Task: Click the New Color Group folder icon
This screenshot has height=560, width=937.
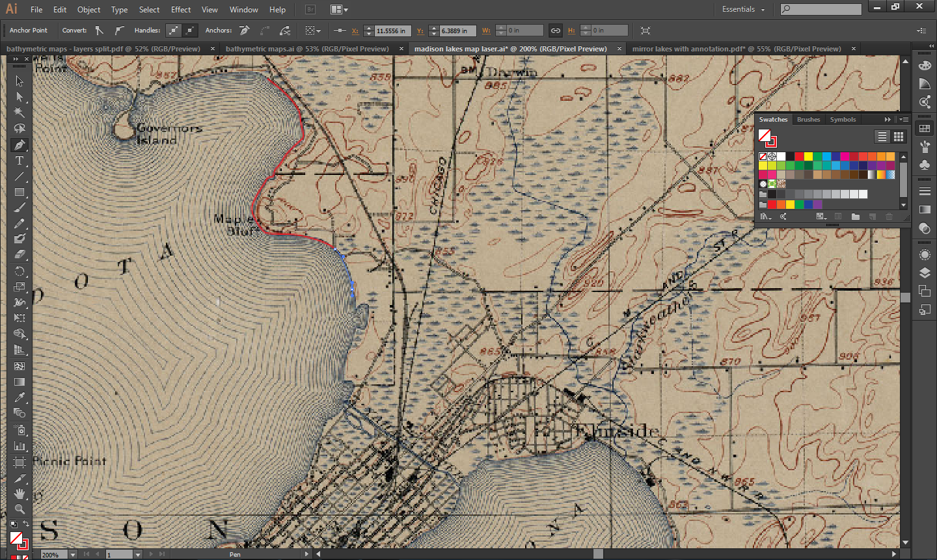Action: (855, 217)
